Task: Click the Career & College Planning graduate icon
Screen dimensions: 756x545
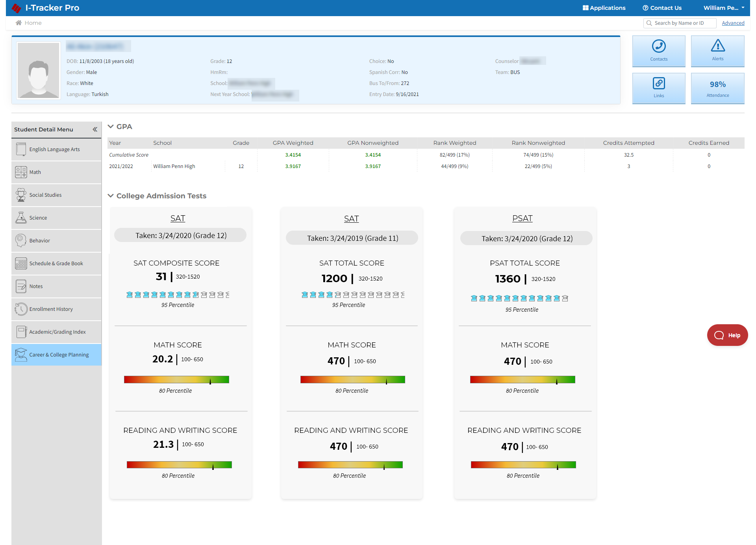Action: pos(21,355)
